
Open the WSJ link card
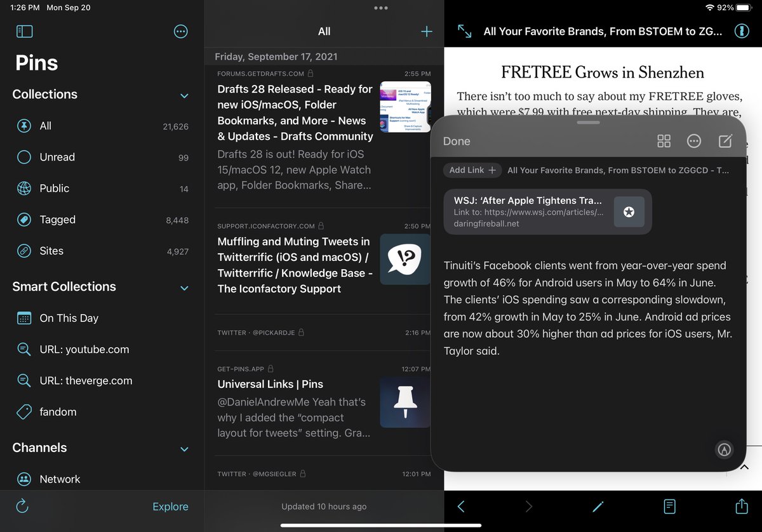tap(547, 212)
